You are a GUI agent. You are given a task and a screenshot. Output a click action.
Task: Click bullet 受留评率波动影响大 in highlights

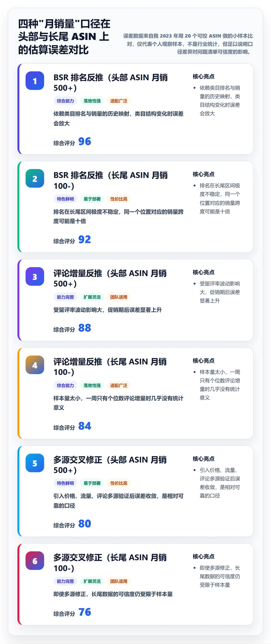click(220, 292)
